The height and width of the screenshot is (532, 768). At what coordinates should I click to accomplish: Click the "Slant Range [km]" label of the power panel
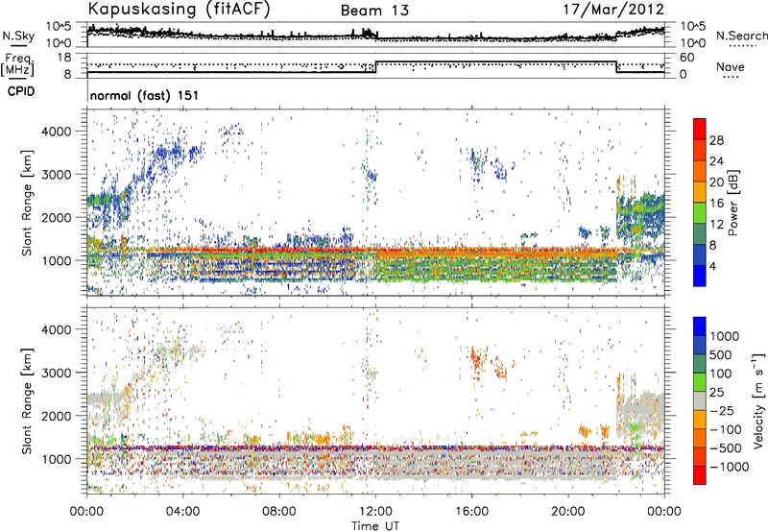click(x=27, y=203)
